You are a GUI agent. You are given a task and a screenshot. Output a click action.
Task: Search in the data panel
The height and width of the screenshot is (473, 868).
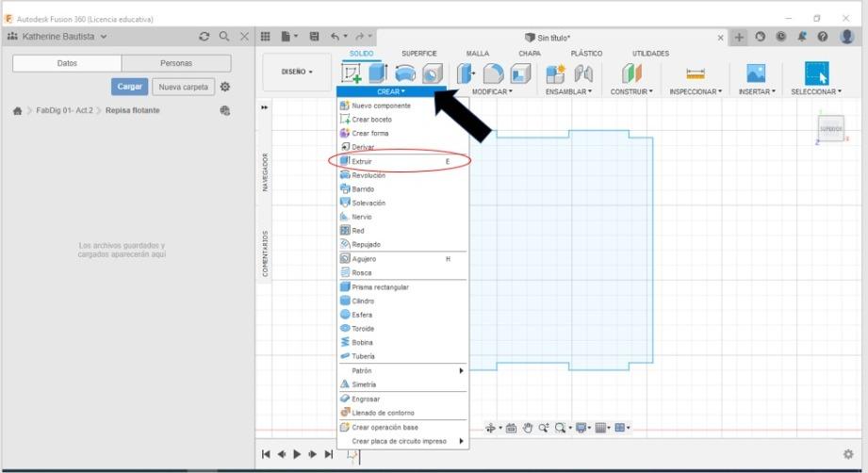pos(224,37)
